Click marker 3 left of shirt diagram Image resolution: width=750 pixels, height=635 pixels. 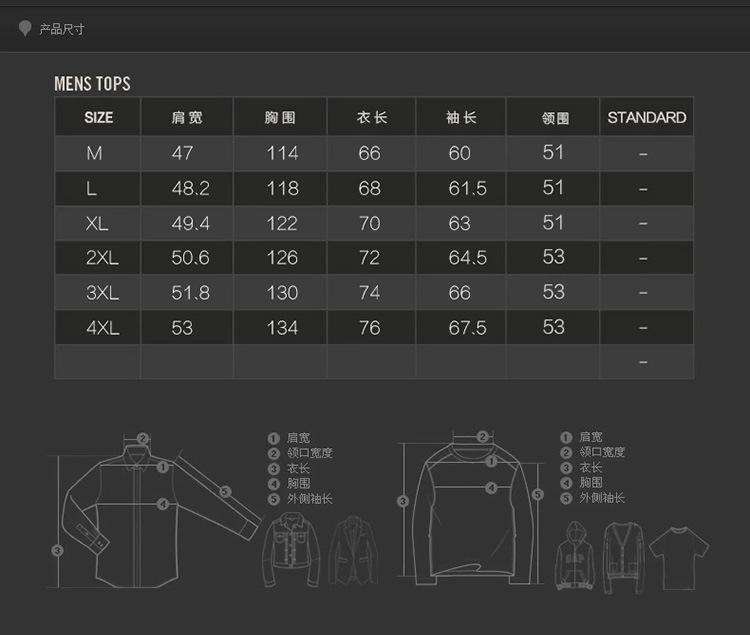coord(58,550)
